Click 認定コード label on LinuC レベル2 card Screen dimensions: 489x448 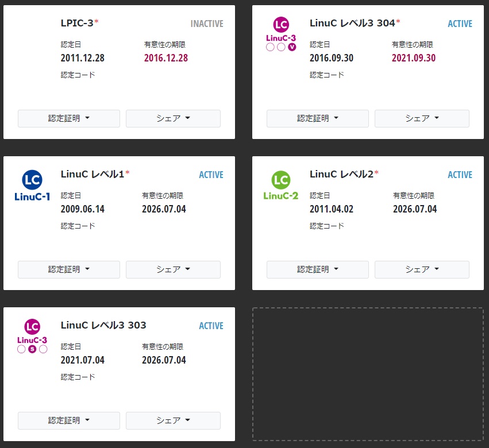(x=327, y=226)
